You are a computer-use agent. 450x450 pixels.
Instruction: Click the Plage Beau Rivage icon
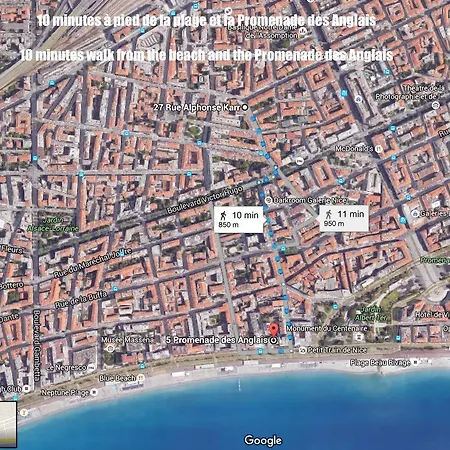click(415, 362)
